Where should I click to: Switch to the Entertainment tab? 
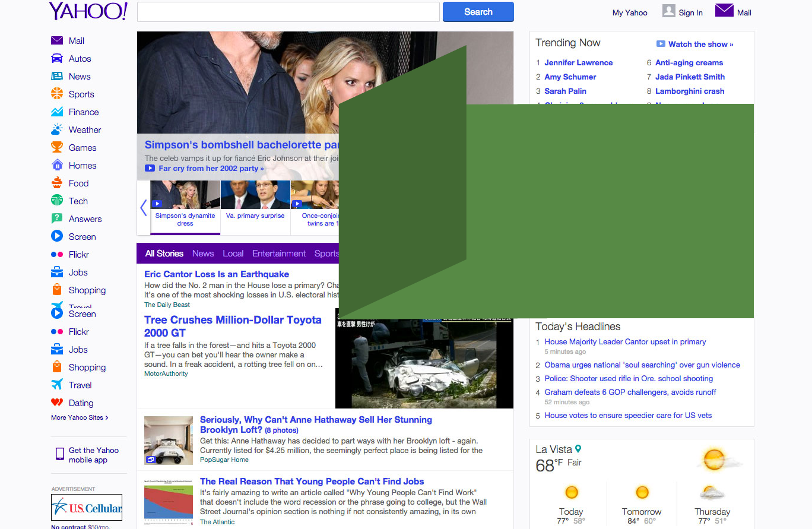(x=279, y=254)
